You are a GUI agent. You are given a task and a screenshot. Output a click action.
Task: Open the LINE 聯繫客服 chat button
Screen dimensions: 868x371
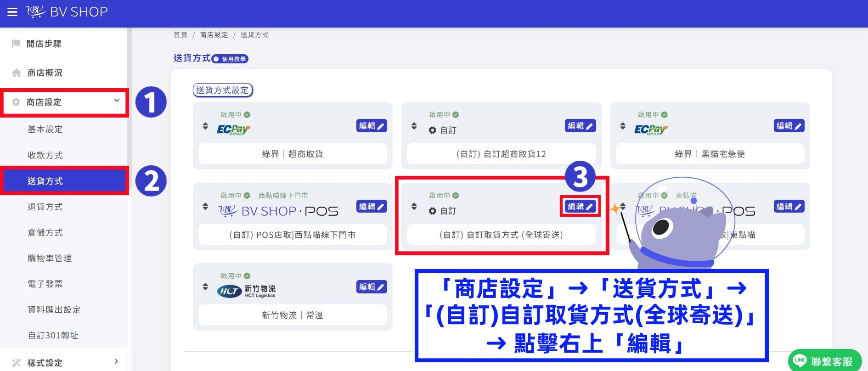[x=825, y=361]
